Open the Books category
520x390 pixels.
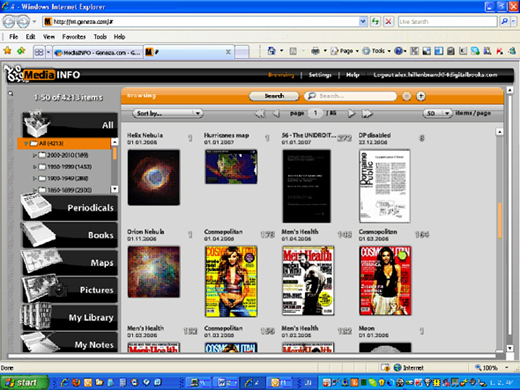click(x=70, y=235)
